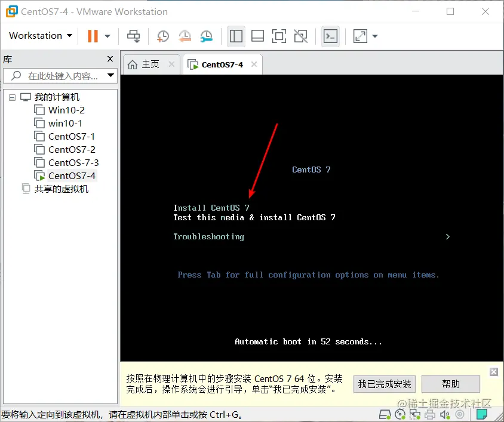Select the Win10-2 virtual machine
This screenshot has width=504, height=422.
[66, 110]
